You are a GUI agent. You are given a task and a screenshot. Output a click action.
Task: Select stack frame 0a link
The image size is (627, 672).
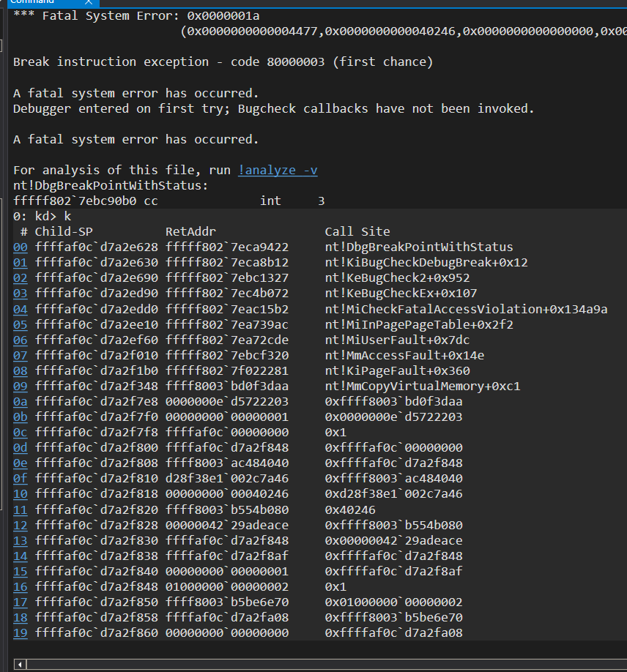[20, 401]
